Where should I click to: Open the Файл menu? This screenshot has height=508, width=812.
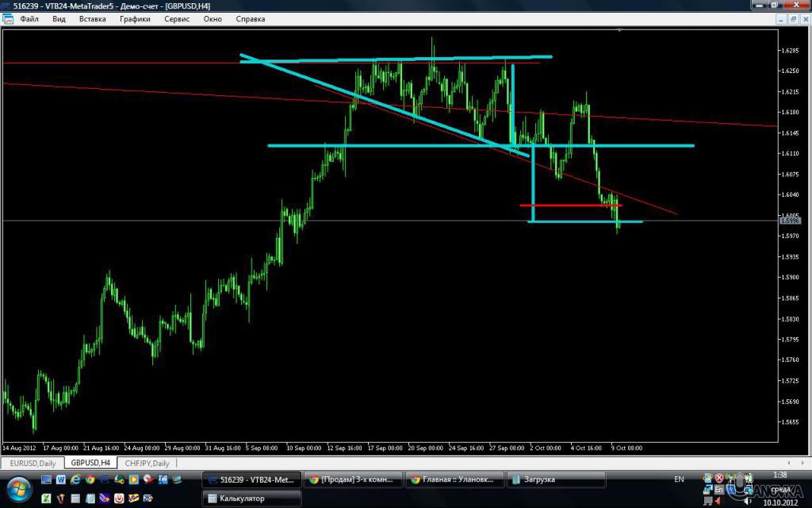point(29,19)
